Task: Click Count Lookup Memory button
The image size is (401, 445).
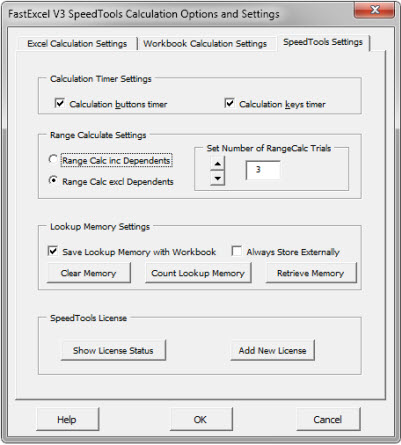Action: pyautogui.click(x=198, y=273)
